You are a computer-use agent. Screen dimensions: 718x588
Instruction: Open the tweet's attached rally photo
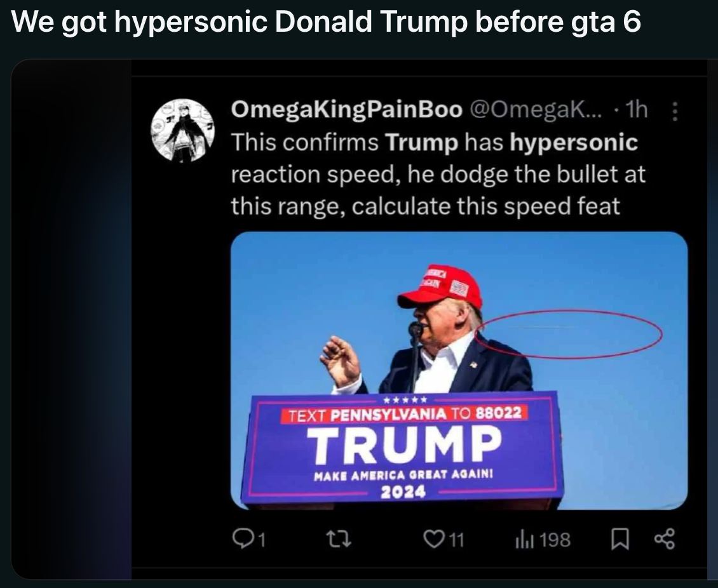point(459,370)
